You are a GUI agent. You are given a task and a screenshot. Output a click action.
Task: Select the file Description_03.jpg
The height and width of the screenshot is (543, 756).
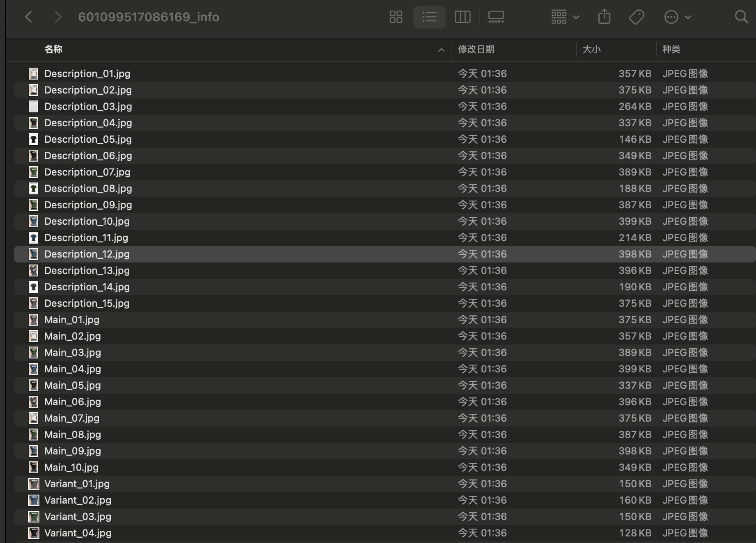pyautogui.click(x=385, y=106)
